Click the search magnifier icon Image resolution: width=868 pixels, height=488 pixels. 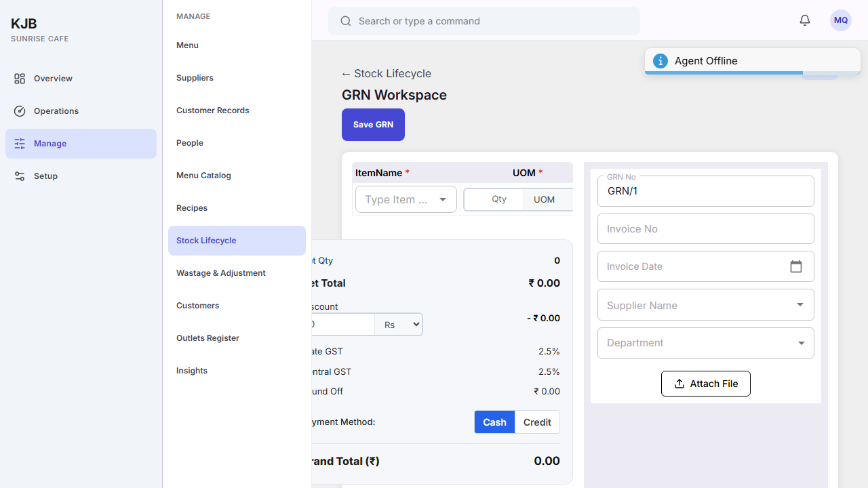346,21
